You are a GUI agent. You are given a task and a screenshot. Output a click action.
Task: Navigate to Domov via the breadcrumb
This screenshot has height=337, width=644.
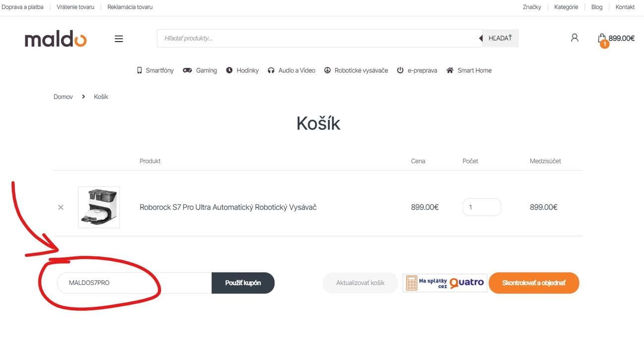(63, 96)
